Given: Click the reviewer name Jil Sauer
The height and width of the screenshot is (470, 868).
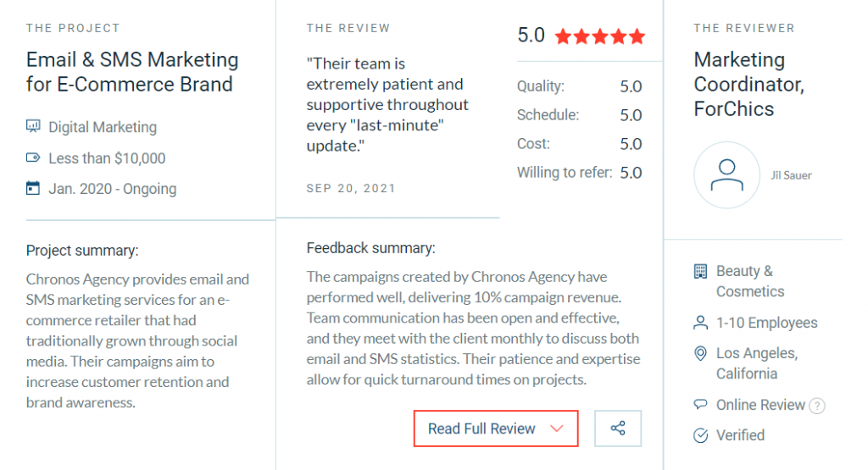Looking at the screenshot, I should 791,175.
